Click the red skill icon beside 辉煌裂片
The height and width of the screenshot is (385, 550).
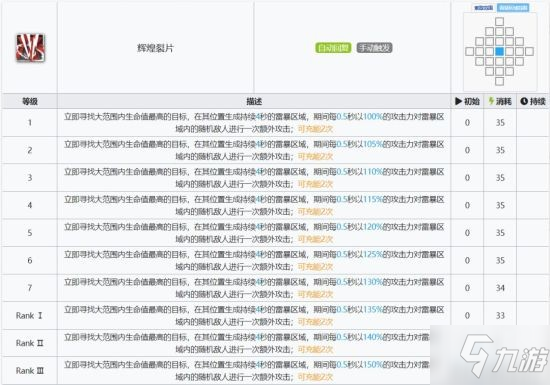(x=31, y=47)
